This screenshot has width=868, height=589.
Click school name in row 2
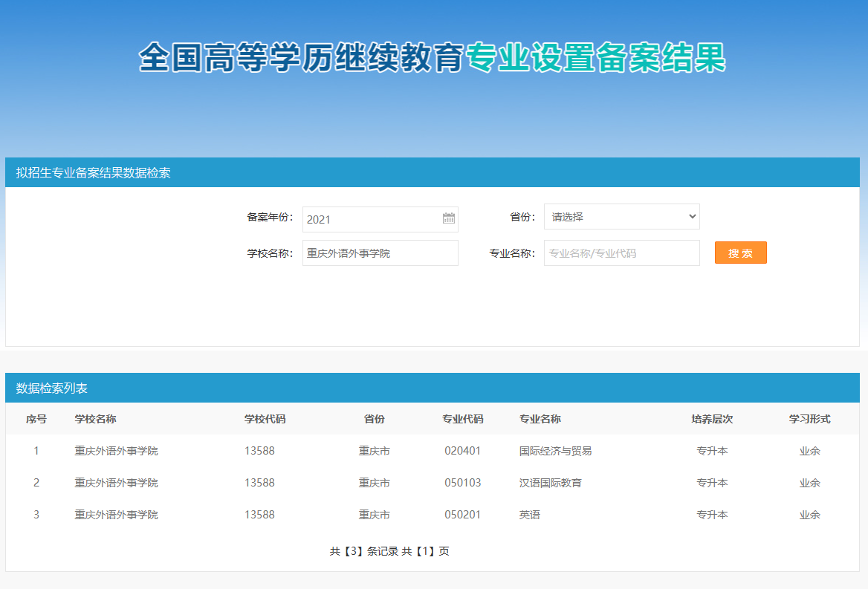(x=116, y=483)
